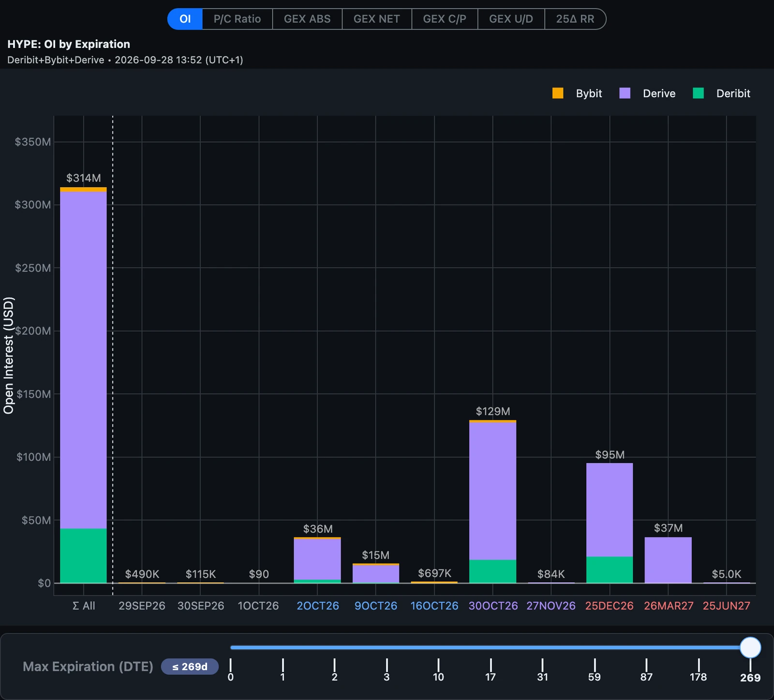Click the 30SEP26 expiration label
This screenshot has height=700, width=774.
[201, 606]
